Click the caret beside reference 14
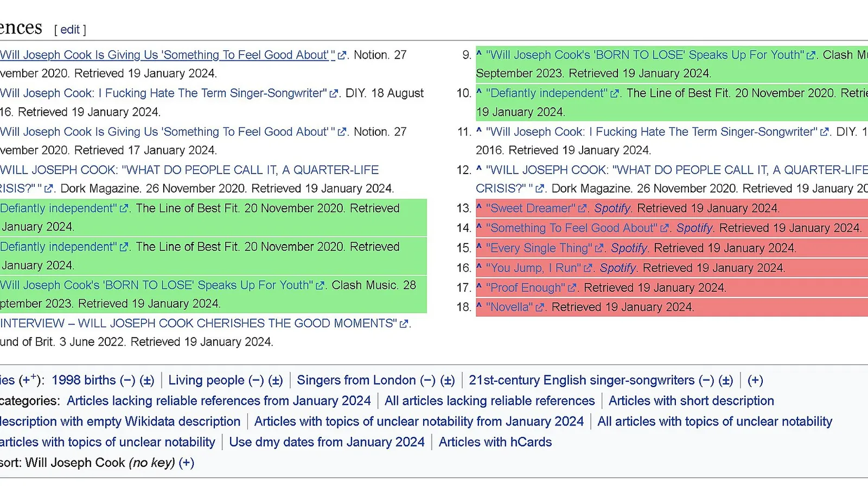The height and width of the screenshot is (488, 868). coord(479,227)
